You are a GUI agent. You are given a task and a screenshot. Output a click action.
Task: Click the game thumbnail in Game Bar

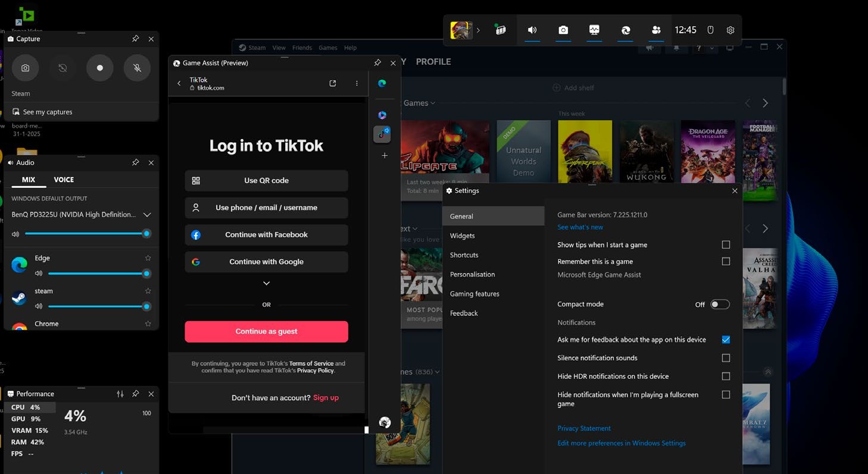point(461,30)
